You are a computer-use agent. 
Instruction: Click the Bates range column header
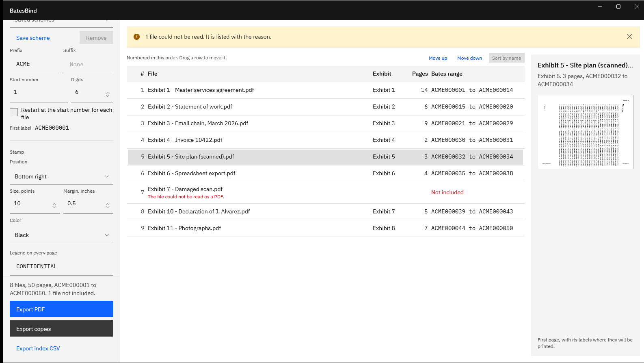coord(447,74)
